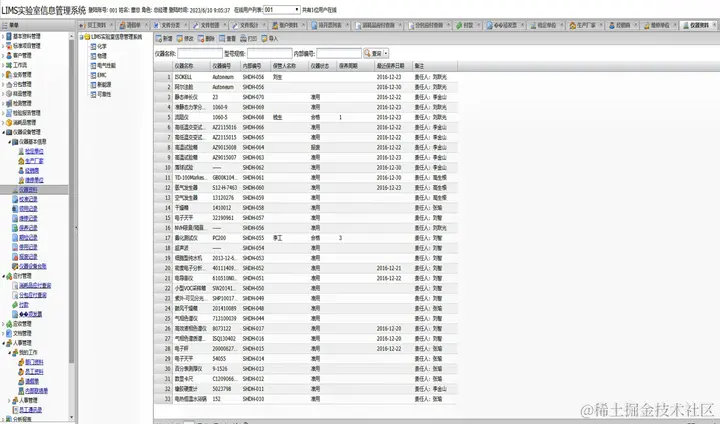Image resolution: width=720 pixels, height=424 pixels.
Task: Collapse the 仪器设备管理 tree node
Action: coord(3,132)
